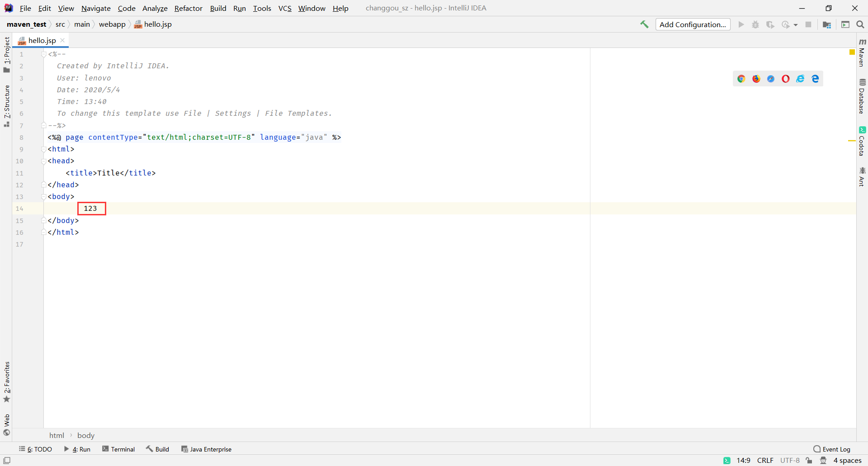Open the Favorites tool window
Image resolution: width=868 pixels, height=466 pixels.
(x=6, y=382)
